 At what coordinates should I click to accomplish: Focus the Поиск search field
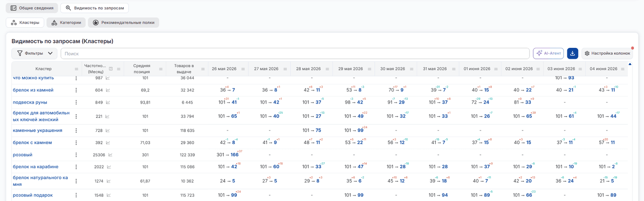tap(295, 53)
